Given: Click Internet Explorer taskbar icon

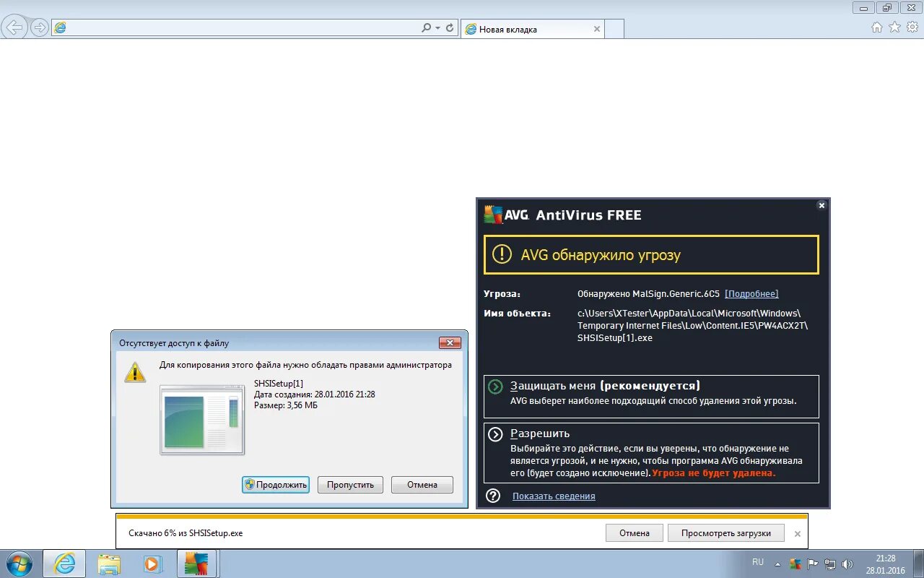Looking at the screenshot, I should (x=64, y=564).
